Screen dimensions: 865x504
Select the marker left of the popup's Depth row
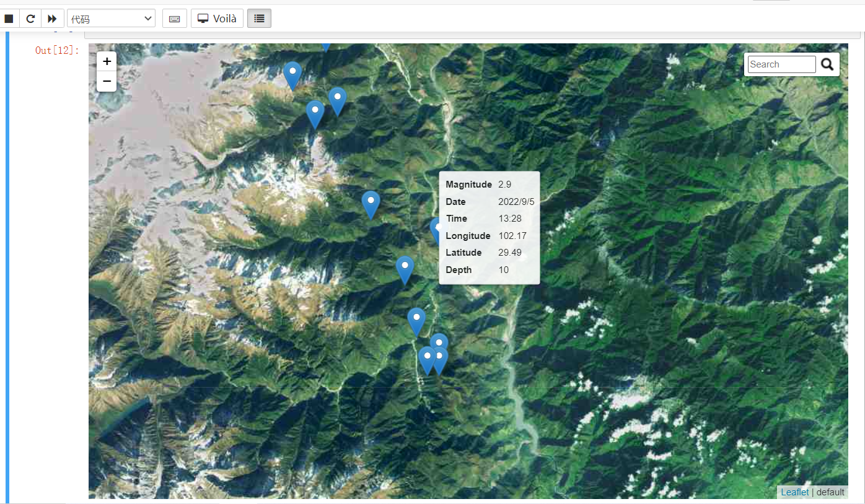click(x=405, y=268)
